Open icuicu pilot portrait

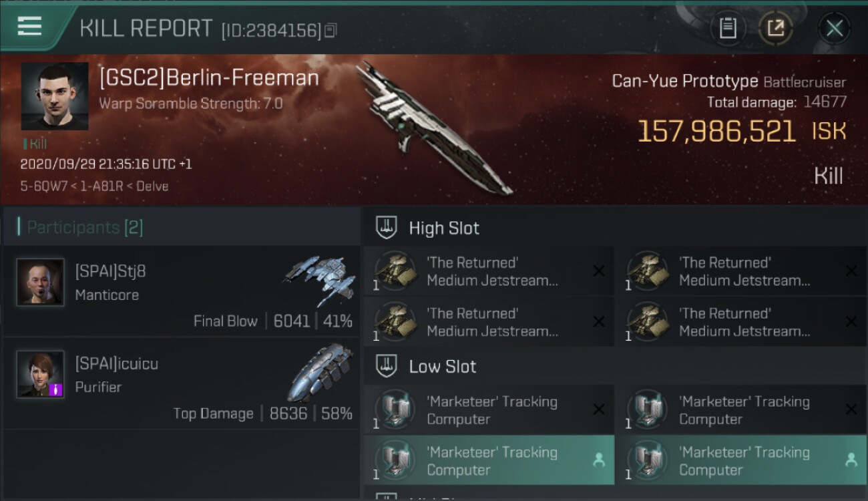(40, 374)
